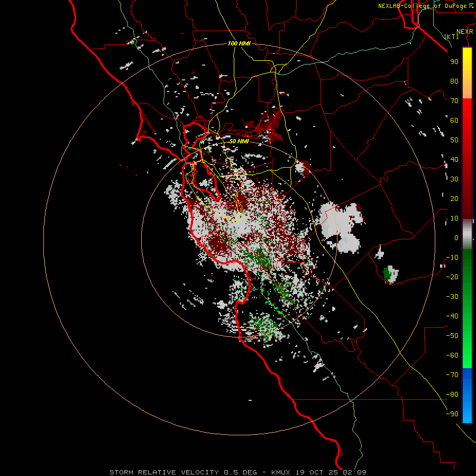The image size is (476, 476).
Task: Click the "[KT]" units label
Action: point(452,36)
